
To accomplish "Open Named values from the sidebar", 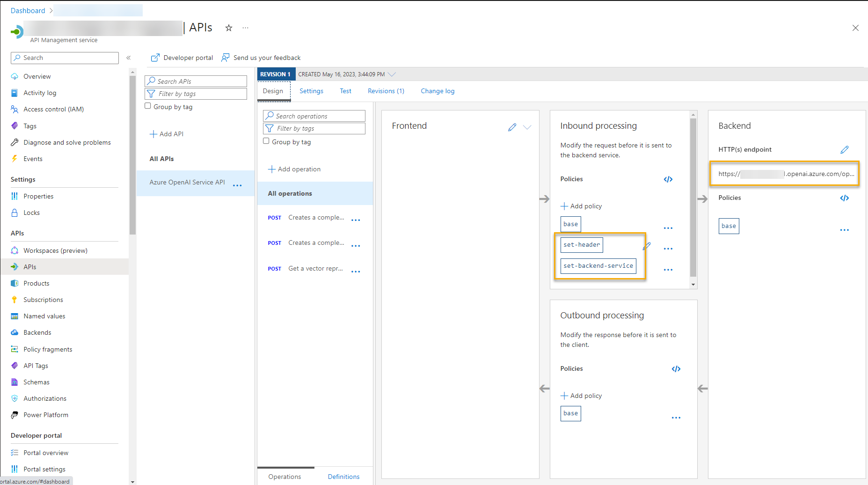I will (44, 316).
